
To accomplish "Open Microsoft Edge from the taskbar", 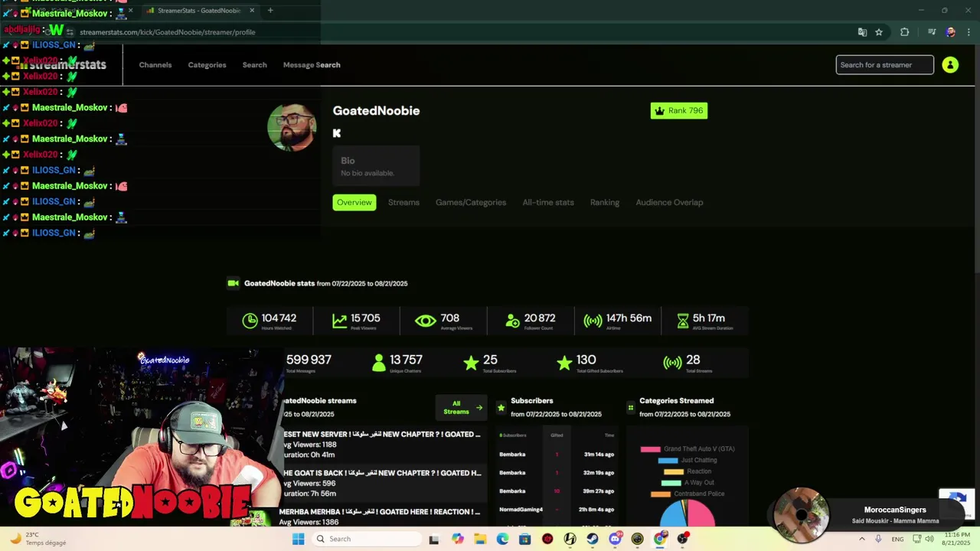I will tap(502, 539).
